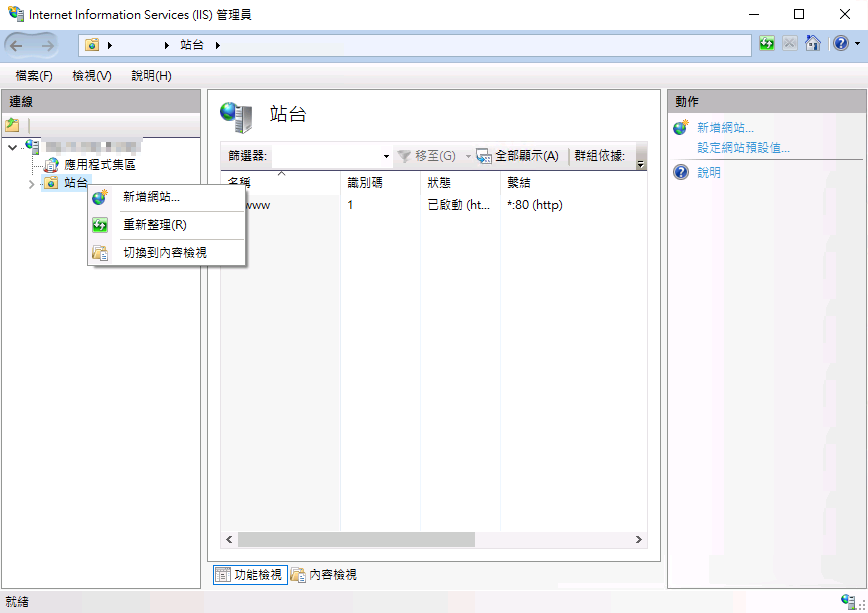Click the first breadcrumb arrow after folder icon
Image resolution: width=868 pixels, height=613 pixels.
coord(110,45)
